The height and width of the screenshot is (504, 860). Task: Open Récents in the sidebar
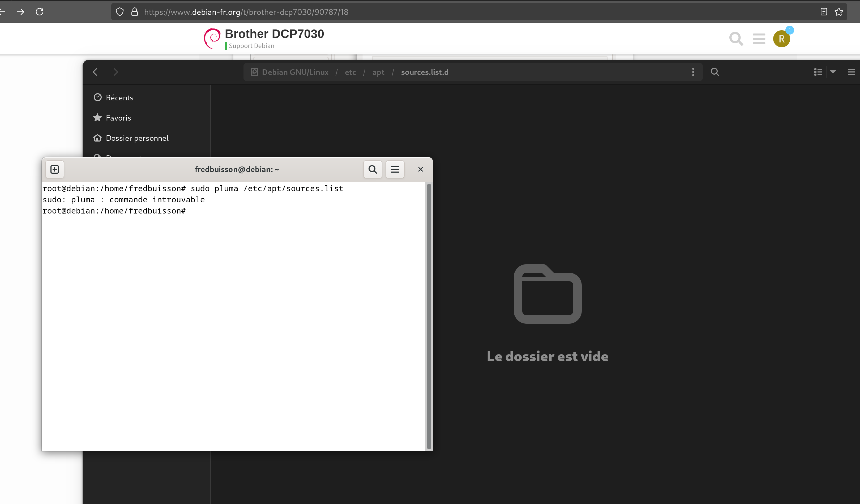[x=146, y=98]
